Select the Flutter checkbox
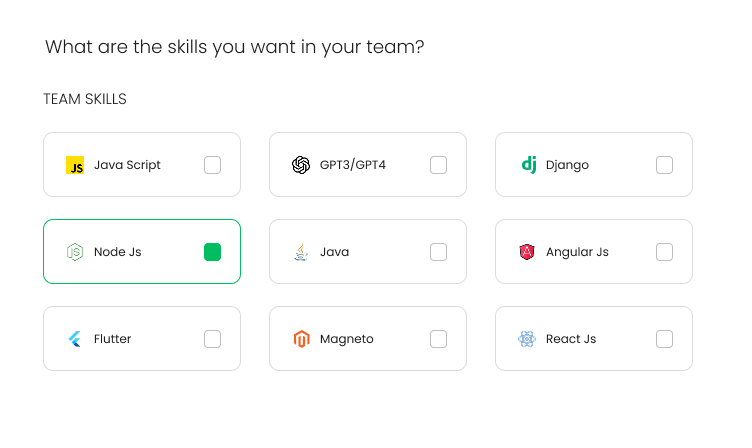 (212, 339)
